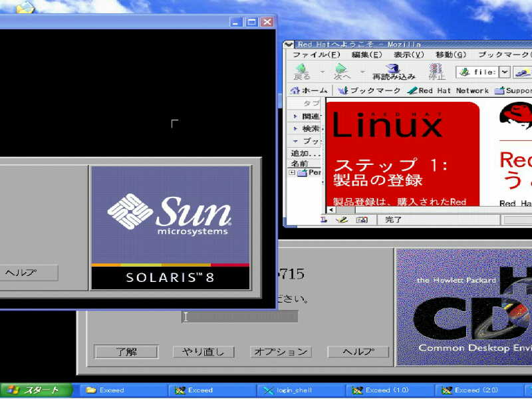The width and height of the screenshot is (532, 399).
Task: Expand the 検索 sidebar panel
Action: pos(295,129)
